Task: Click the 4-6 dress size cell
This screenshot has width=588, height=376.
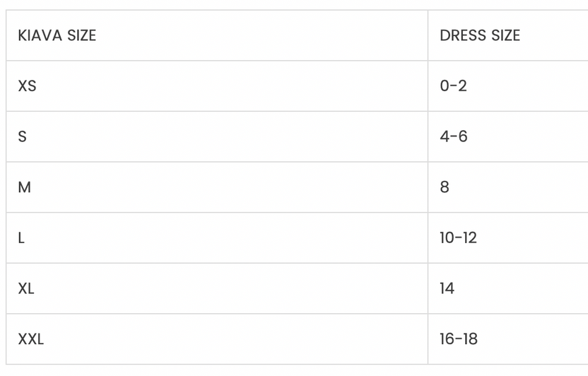Action: (x=453, y=137)
